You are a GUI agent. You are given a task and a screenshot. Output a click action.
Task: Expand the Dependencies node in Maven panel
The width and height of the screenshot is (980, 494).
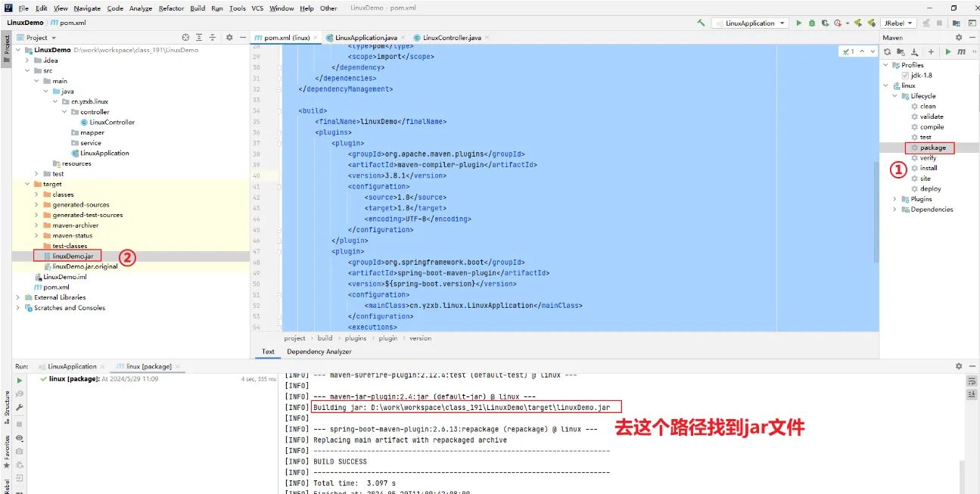coord(895,210)
